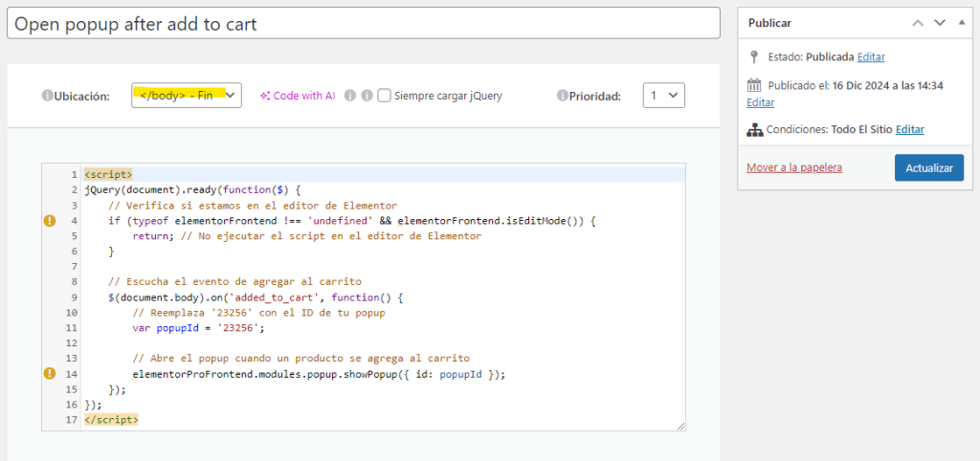The width and height of the screenshot is (980, 461).
Task: Open the Prioridad dropdown set to 1
Action: click(664, 96)
